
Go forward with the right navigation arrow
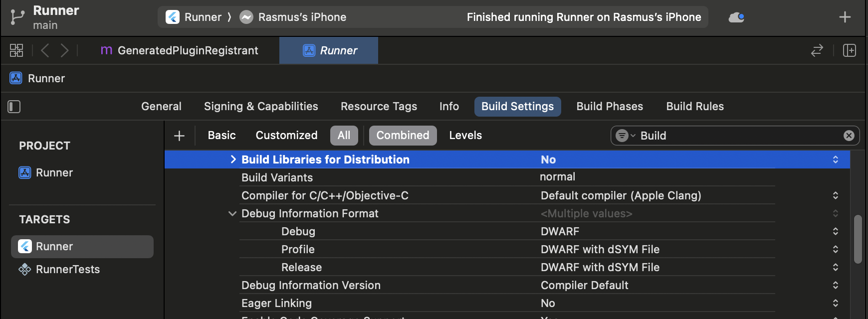tap(65, 50)
